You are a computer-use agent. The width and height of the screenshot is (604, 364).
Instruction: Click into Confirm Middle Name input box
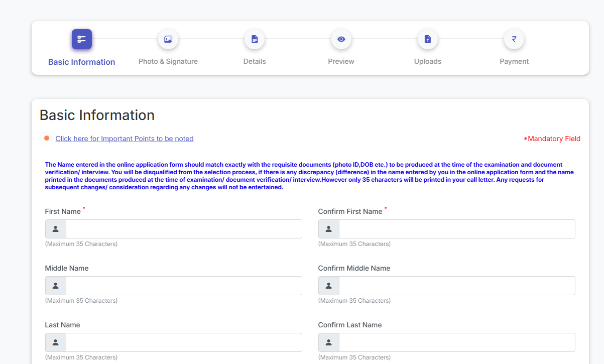457,286
